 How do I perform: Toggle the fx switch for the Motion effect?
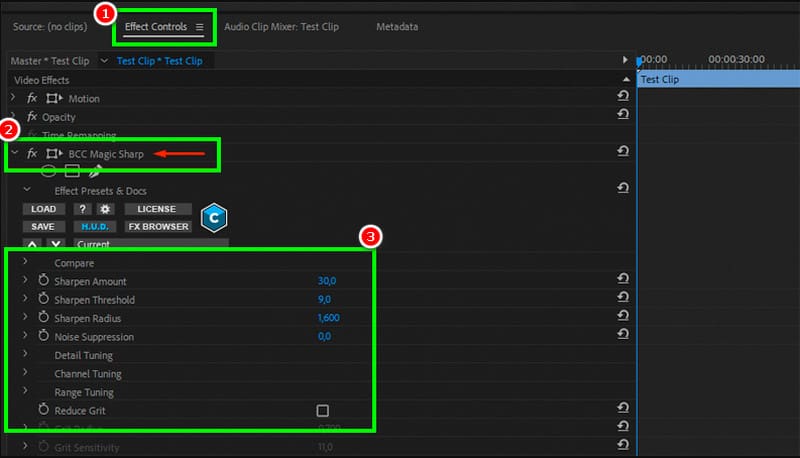click(32, 99)
